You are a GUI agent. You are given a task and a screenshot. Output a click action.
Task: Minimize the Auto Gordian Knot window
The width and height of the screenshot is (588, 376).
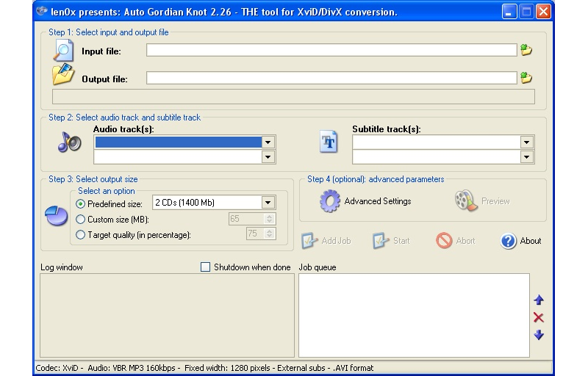click(509, 12)
